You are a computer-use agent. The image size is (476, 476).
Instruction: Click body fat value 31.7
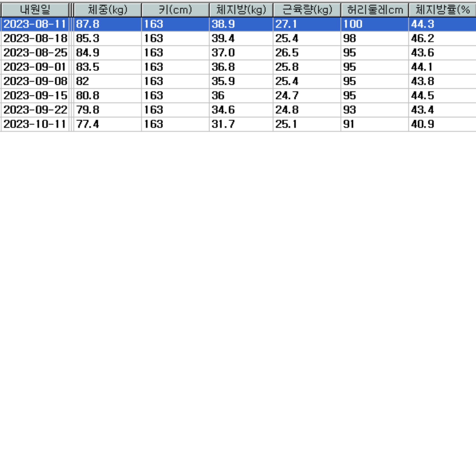point(223,124)
